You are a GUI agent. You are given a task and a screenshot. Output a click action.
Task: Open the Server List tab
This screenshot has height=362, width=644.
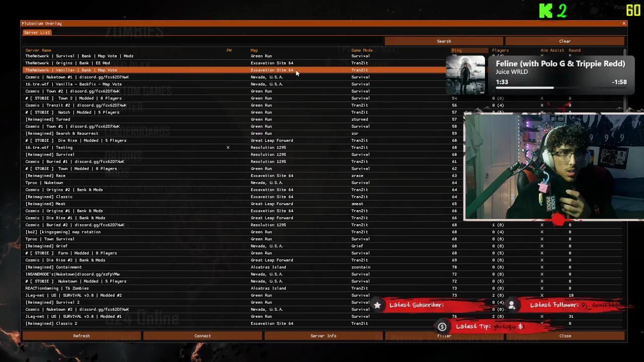pos(37,32)
